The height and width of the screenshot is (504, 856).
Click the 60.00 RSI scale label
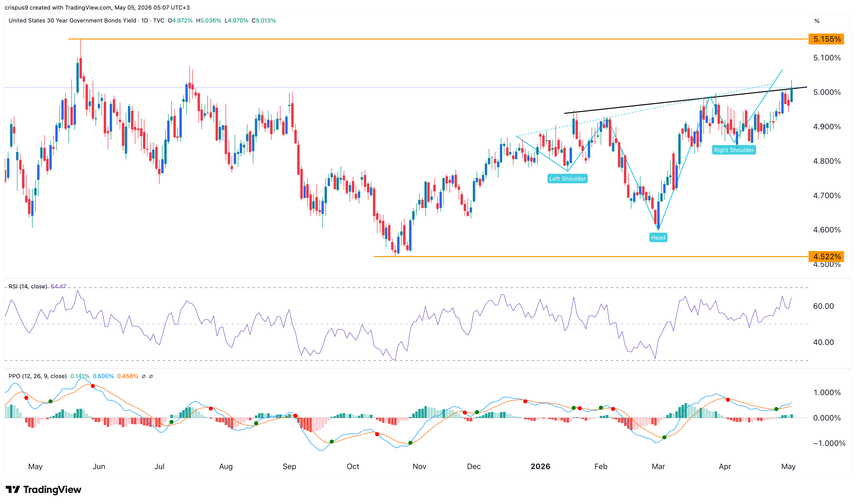(x=823, y=306)
